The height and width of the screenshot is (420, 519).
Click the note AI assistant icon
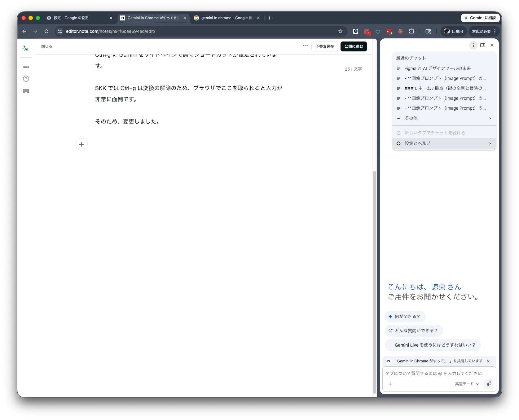(26, 48)
